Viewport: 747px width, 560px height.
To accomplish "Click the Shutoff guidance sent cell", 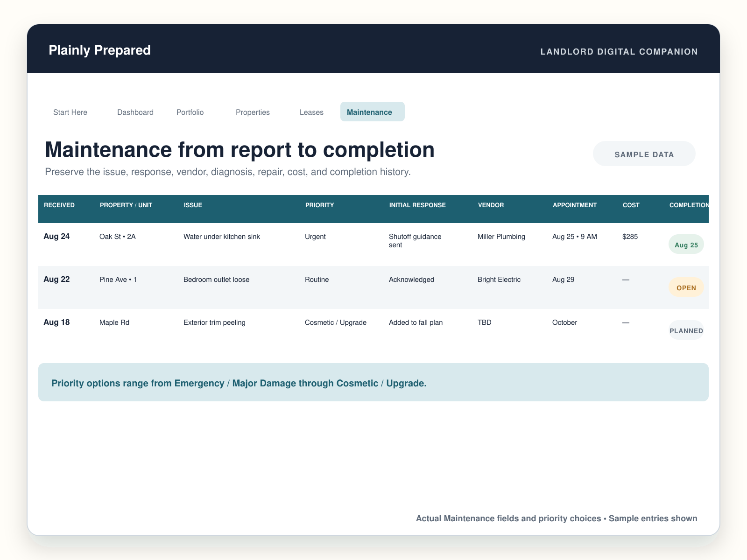I will pyautogui.click(x=415, y=241).
